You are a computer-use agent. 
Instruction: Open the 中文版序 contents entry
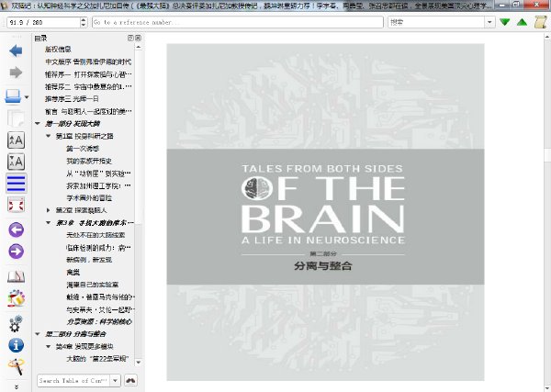88,62
